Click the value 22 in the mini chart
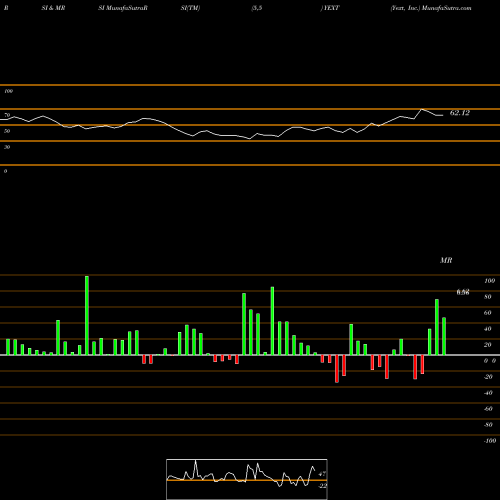Screen dimensions: 500x500 [322, 486]
